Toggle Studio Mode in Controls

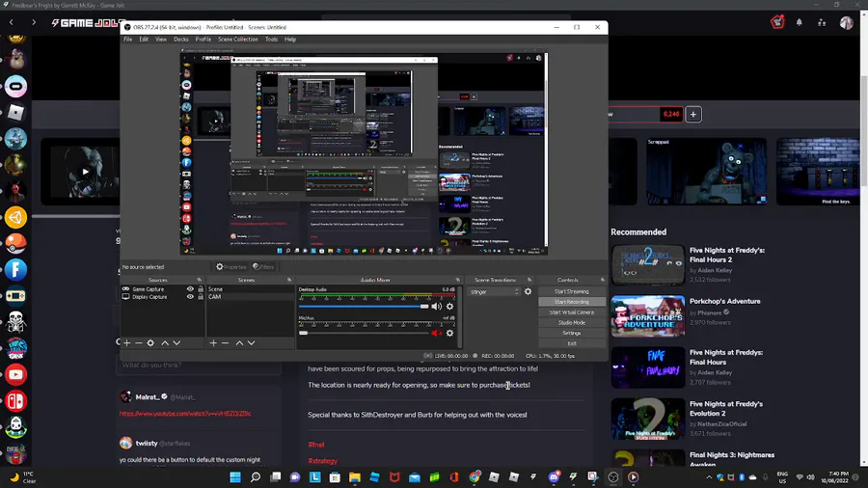(571, 322)
